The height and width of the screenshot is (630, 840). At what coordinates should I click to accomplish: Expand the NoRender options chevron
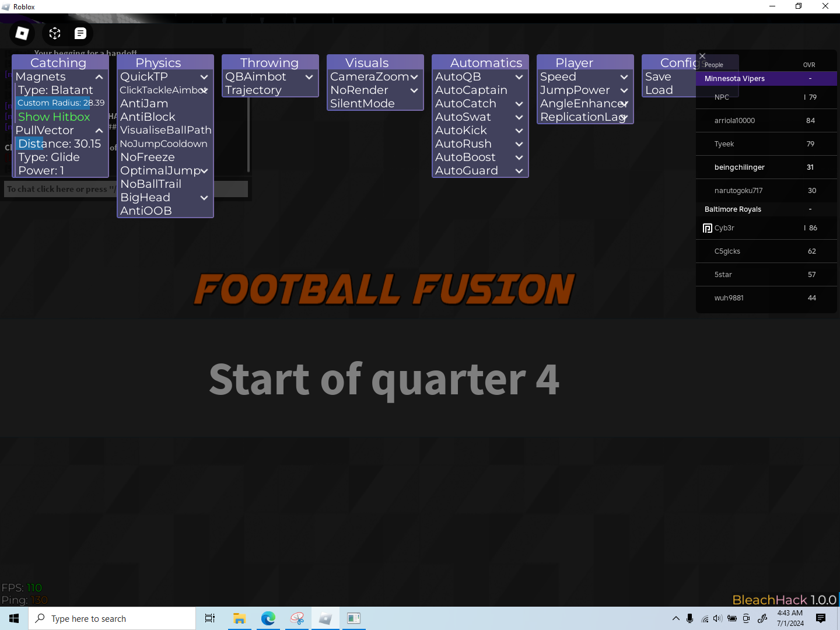click(x=414, y=90)
